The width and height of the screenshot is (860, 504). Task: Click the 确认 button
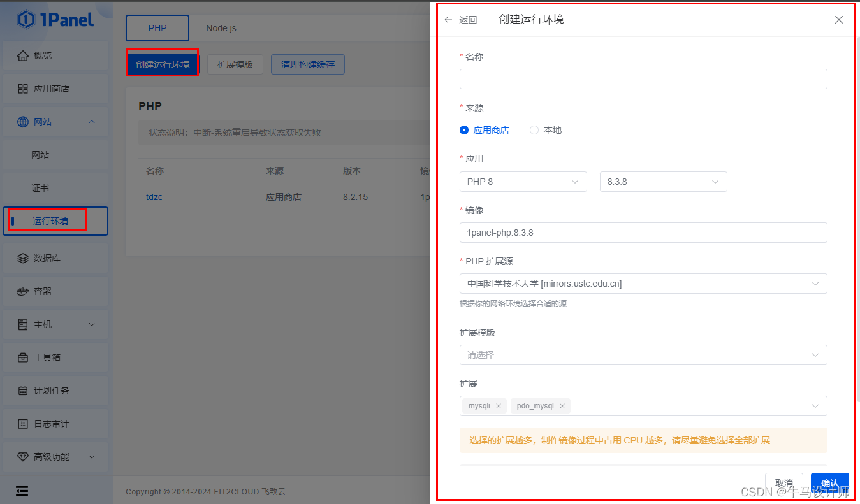(829, 483)
